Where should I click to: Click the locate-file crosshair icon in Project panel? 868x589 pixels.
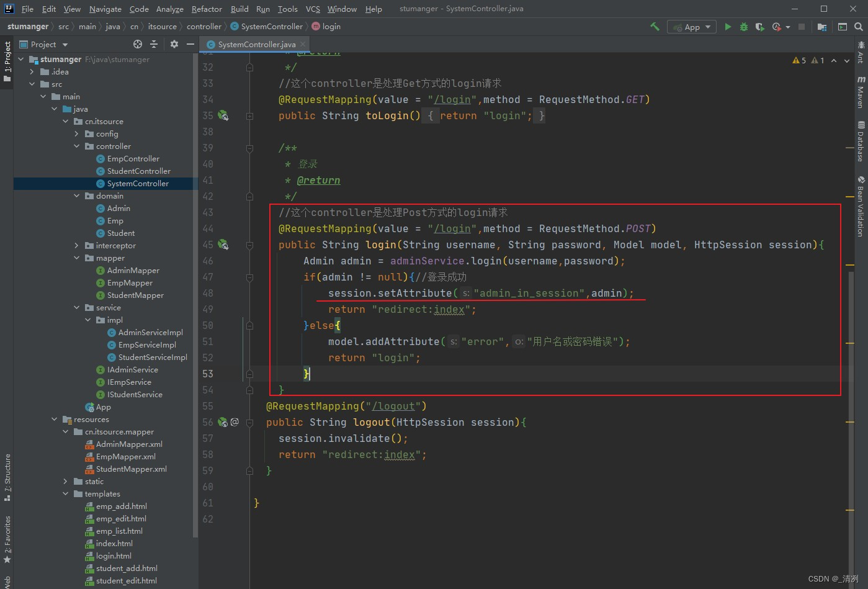[138, 44]
